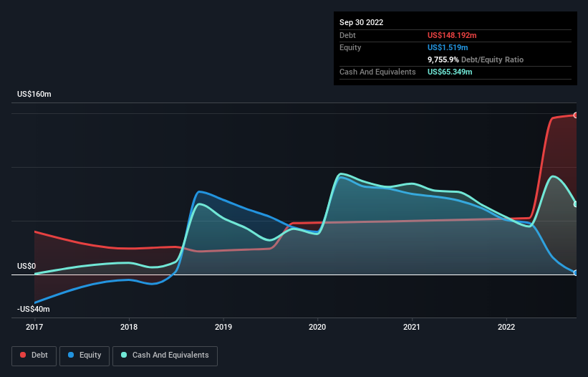Click the Debt row label in tooltip
This screenshot has width=588, height=377.
point(347,35)
